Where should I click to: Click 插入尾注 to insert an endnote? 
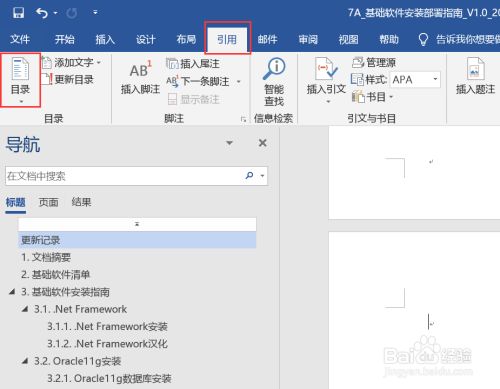point(193,63)
